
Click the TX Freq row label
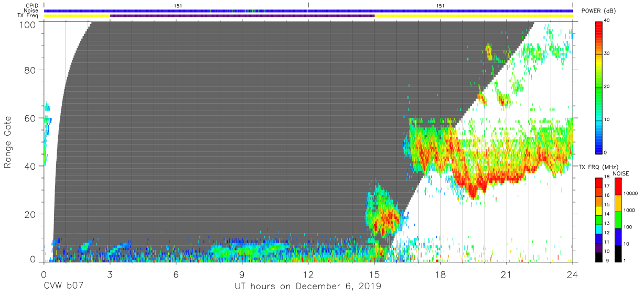point(29,16)
